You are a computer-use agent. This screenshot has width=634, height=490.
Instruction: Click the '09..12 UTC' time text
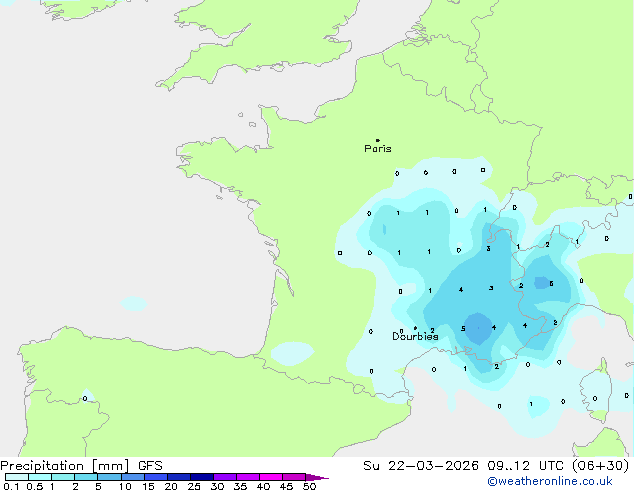pos(526,466)
